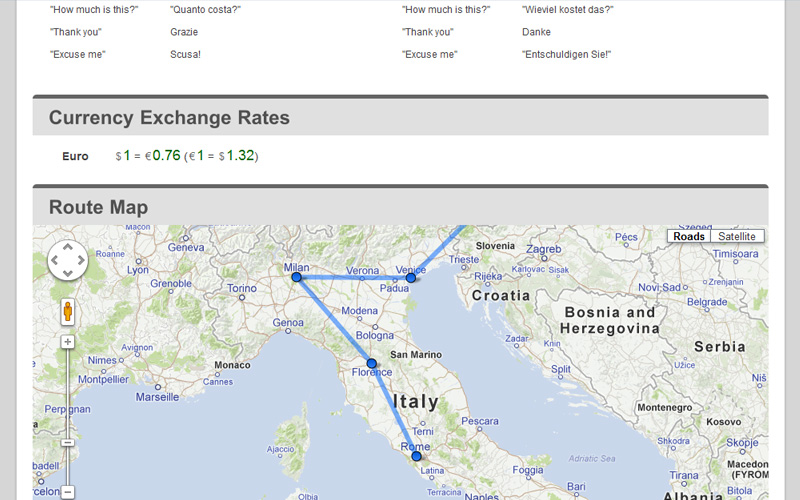Click the zoom slider handle

point(67,442)
